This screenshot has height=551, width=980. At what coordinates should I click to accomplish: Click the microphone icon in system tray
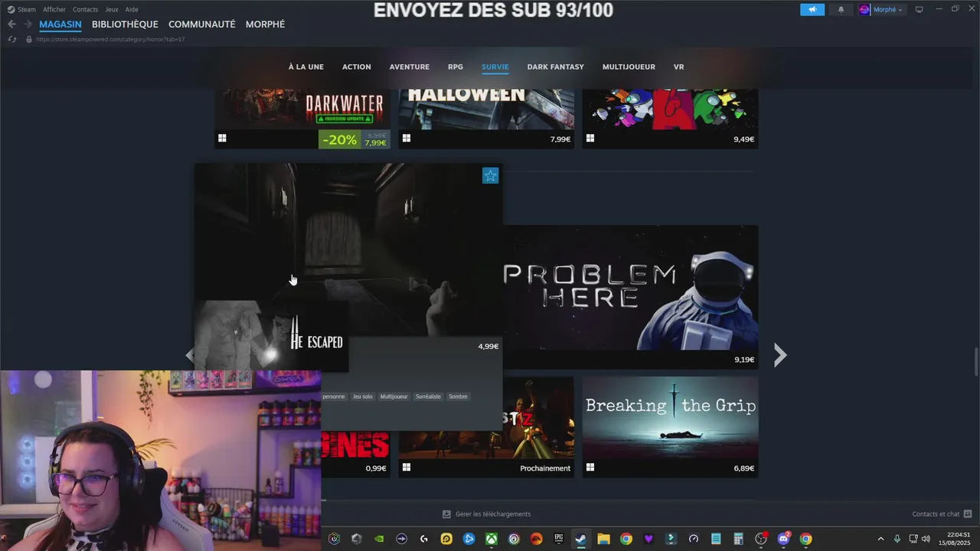click(897, 539)
